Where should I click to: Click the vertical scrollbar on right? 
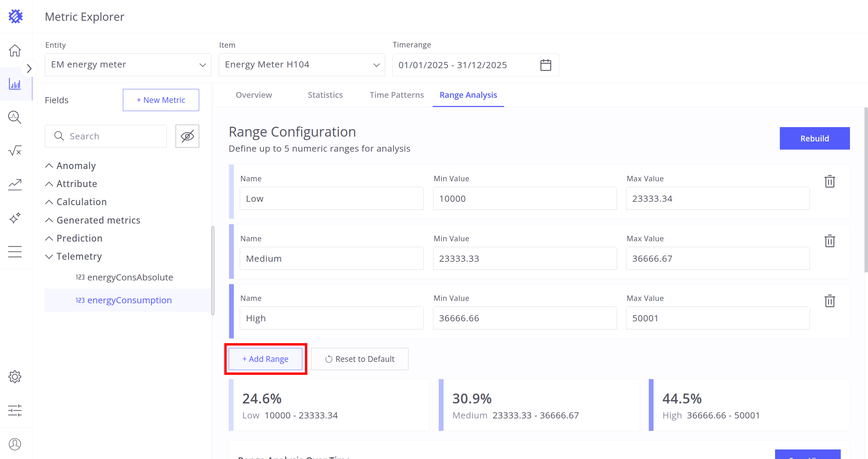(x=866, y=190)
